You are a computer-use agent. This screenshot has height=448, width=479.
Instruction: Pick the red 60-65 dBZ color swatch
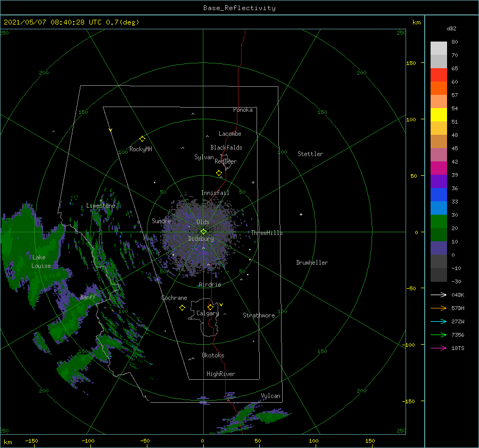[439, 75]
